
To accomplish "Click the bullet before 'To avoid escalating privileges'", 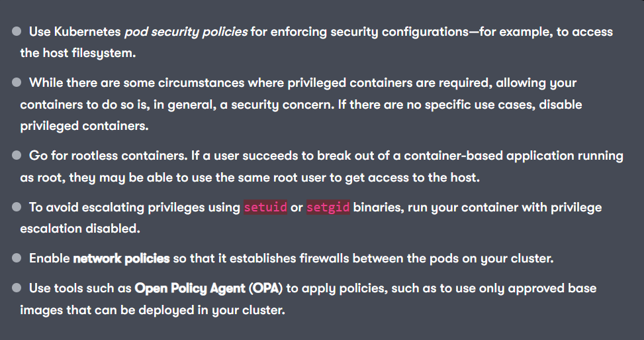I will pyautogui.click(x=17, y=207).
